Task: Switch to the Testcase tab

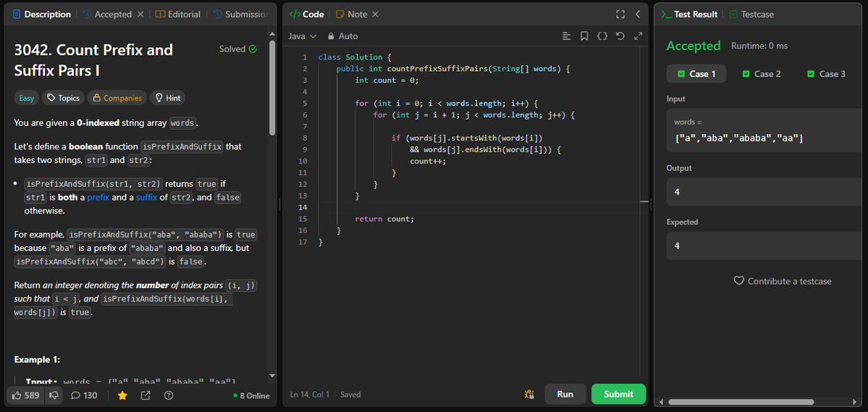Action: click(x=751, y=14)
